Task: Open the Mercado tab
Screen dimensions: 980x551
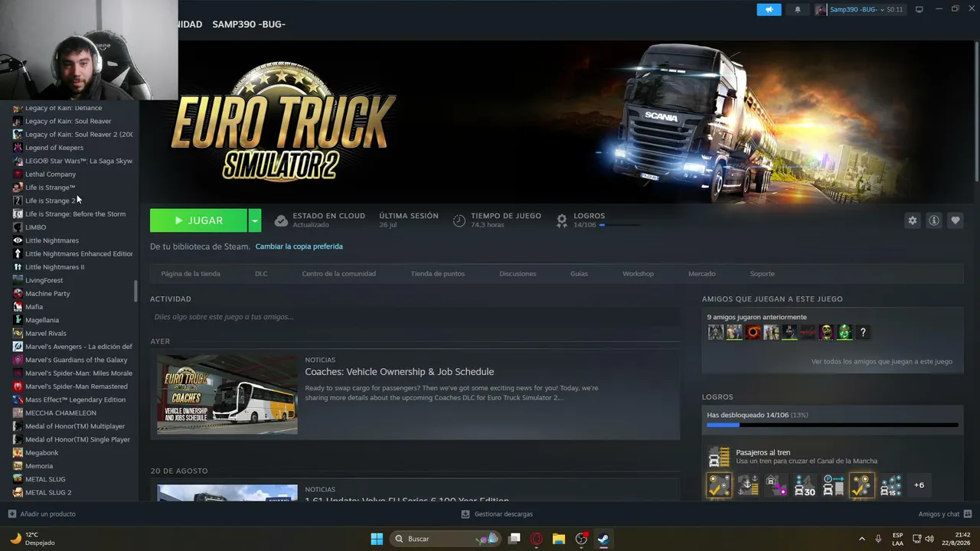Action: 702,274
